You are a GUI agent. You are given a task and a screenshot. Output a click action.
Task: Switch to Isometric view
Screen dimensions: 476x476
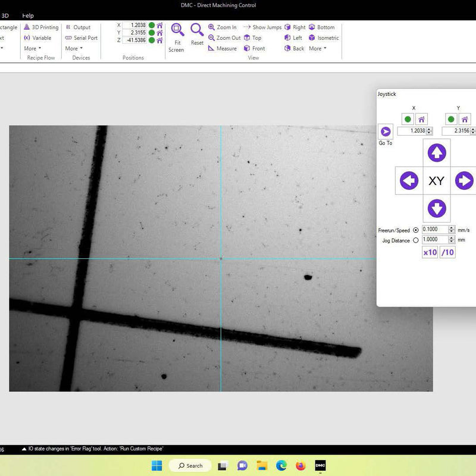324,37
